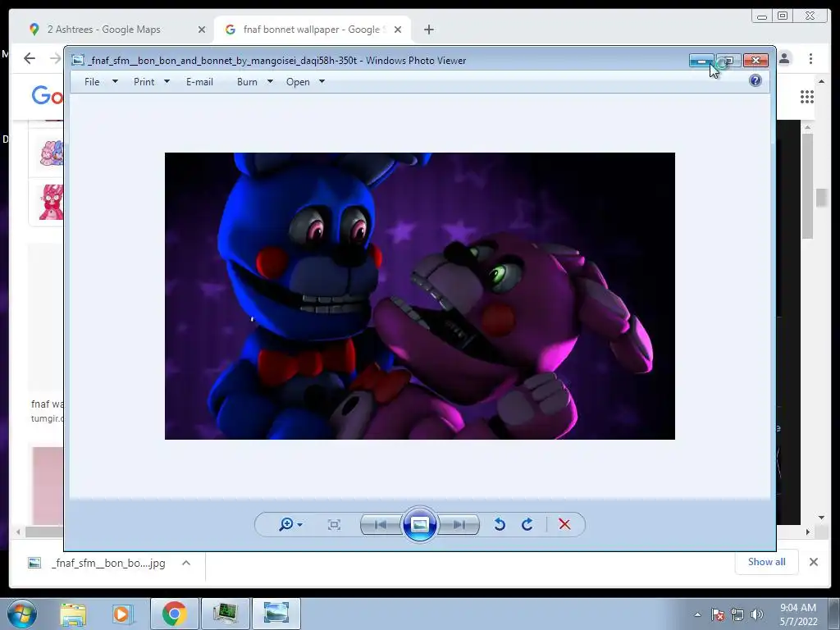Open Photo Viewer help icon

pos(756,80)
